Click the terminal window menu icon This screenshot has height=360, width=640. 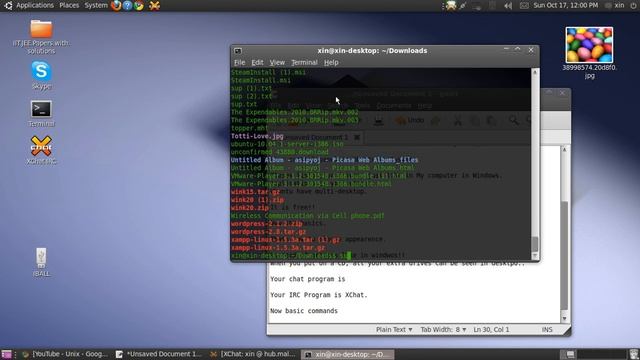pos(238,51)
